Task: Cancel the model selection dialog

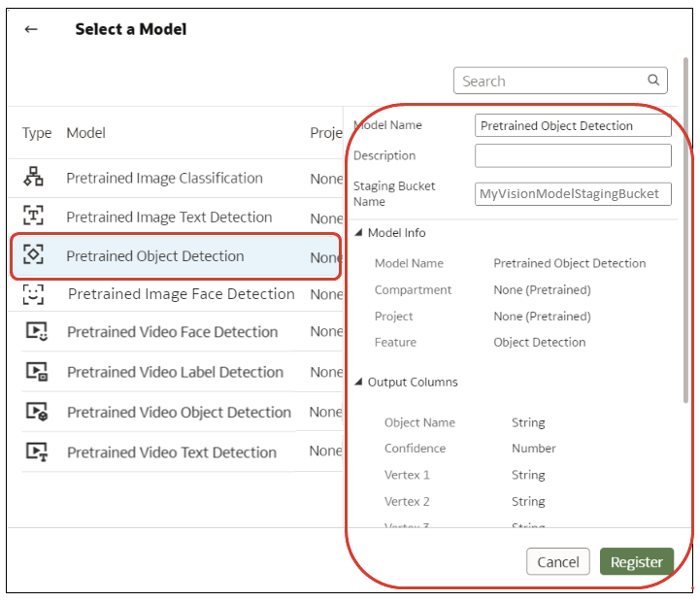Action: (x=558, y=562)
